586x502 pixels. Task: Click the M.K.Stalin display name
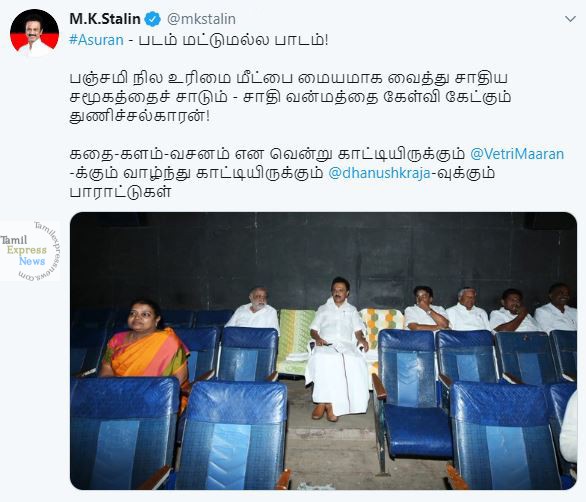point(105,19)
